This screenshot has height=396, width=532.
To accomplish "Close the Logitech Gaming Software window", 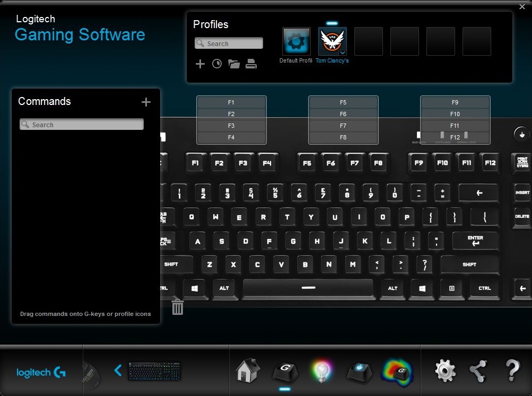I will (522, 6).
